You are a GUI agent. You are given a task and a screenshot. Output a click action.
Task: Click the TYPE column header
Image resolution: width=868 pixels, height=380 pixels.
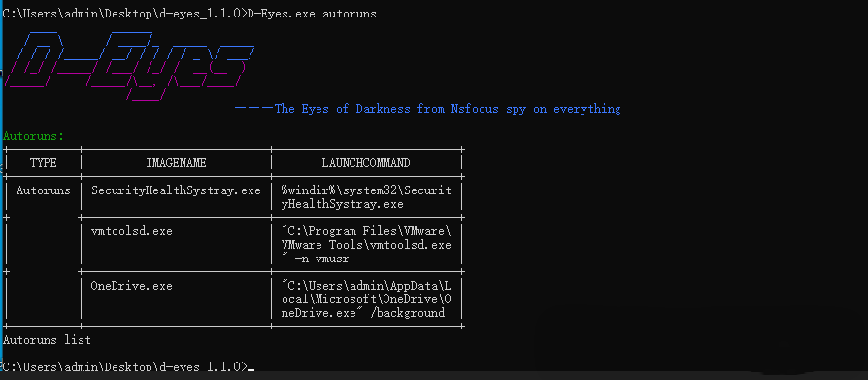coord(43,163)
